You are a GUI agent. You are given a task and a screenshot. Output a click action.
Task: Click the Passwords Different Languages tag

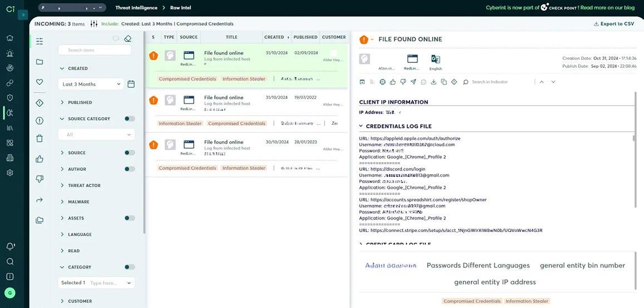[x=478, y=265]
